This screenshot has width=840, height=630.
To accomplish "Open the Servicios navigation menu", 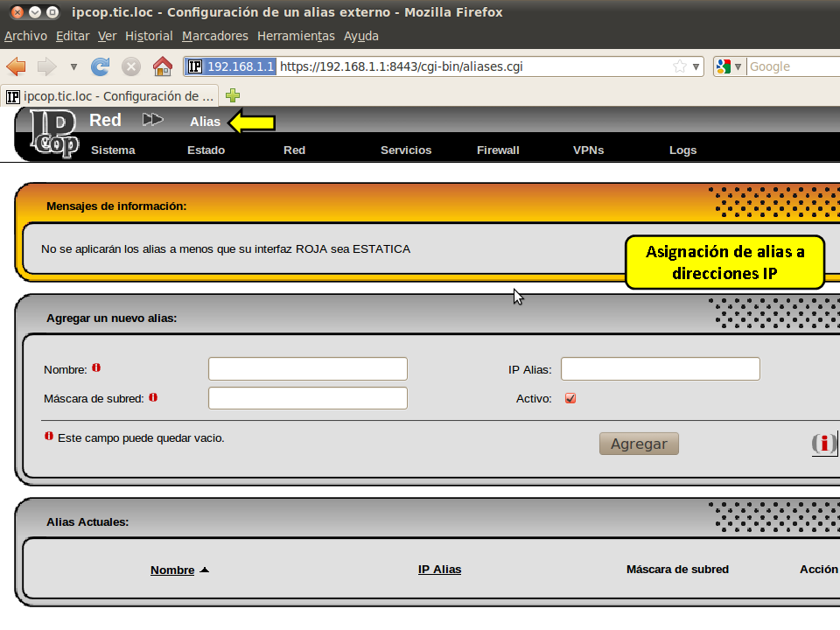I will pyautogui.click(x=406, y=150).
